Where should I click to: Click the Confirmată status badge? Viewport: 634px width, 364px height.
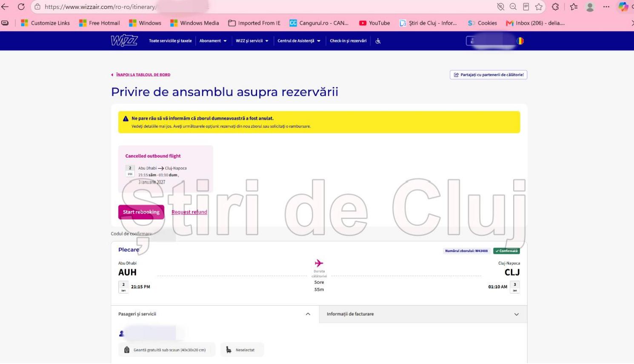pos(506,251)
